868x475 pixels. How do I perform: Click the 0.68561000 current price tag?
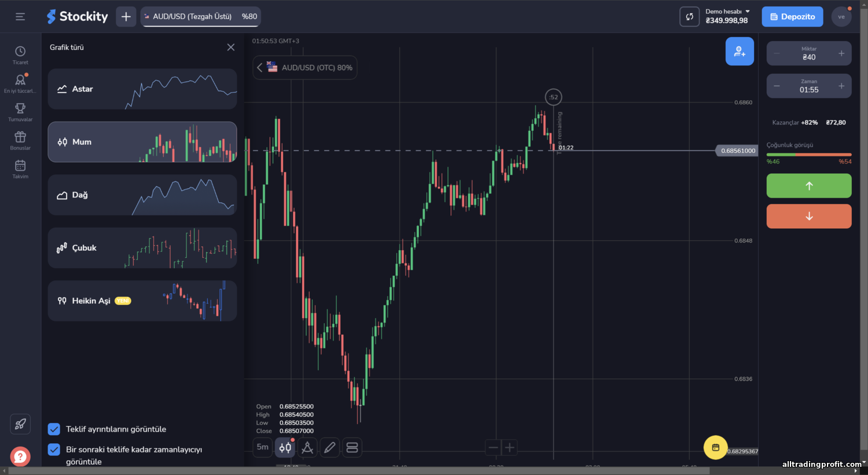point(737,151)
